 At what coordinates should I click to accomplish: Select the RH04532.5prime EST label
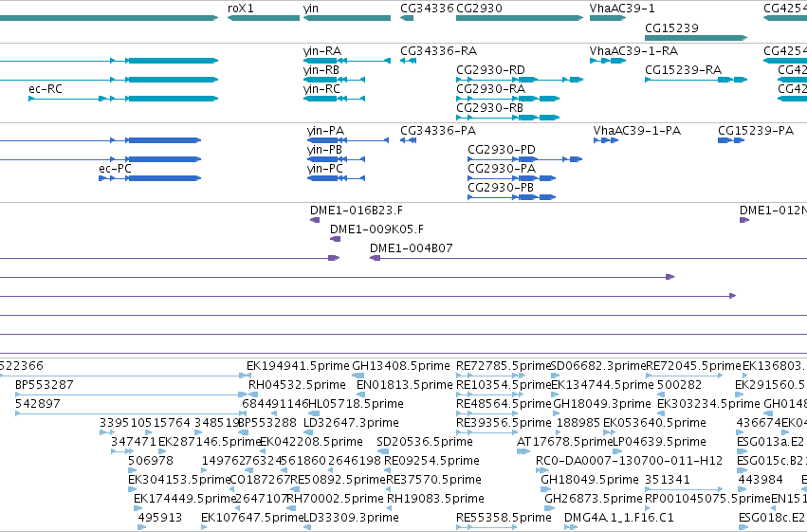[297, 385]
